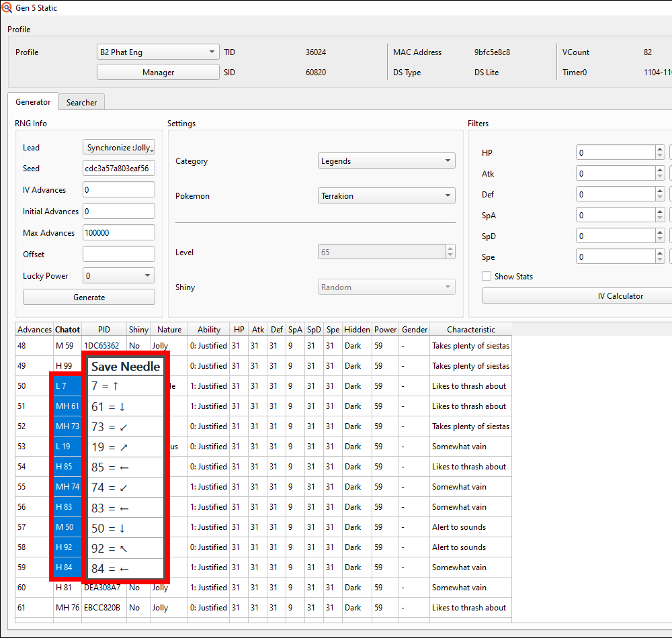This screenshot has height=638, width=672.
Task: Open the Profile dropdown showing B2 Phat Eng
Action: coord(158,52)
